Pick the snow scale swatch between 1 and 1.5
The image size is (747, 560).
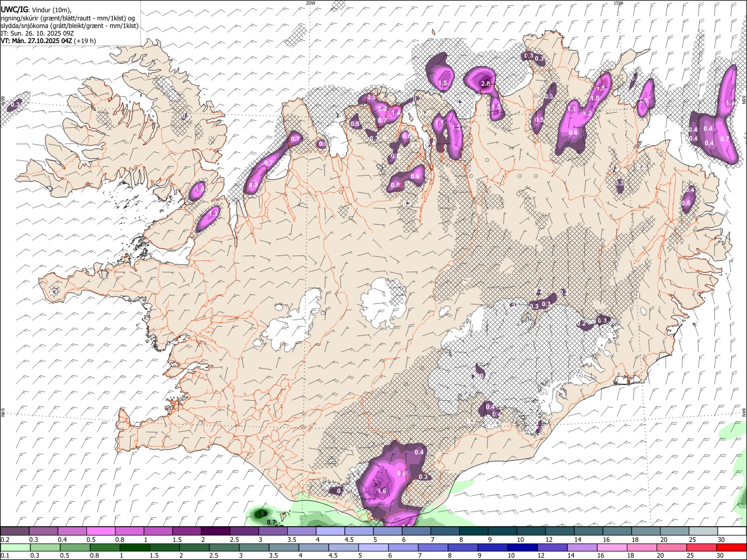click(158, 531)
